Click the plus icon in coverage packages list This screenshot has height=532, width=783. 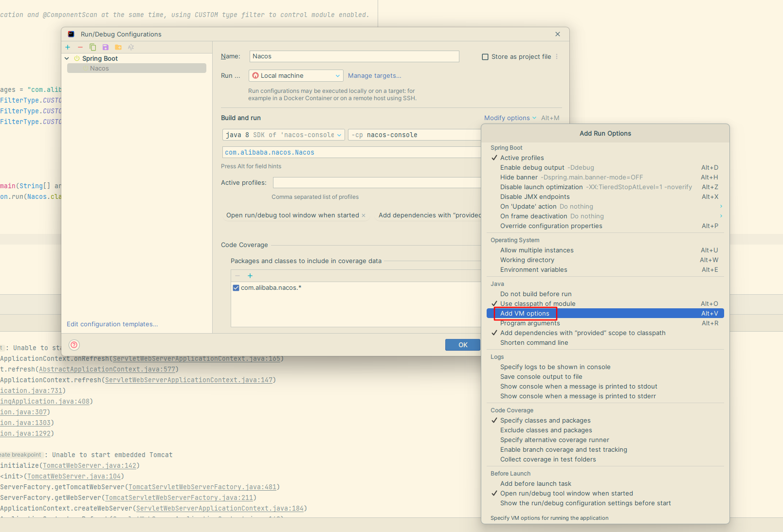250,276
